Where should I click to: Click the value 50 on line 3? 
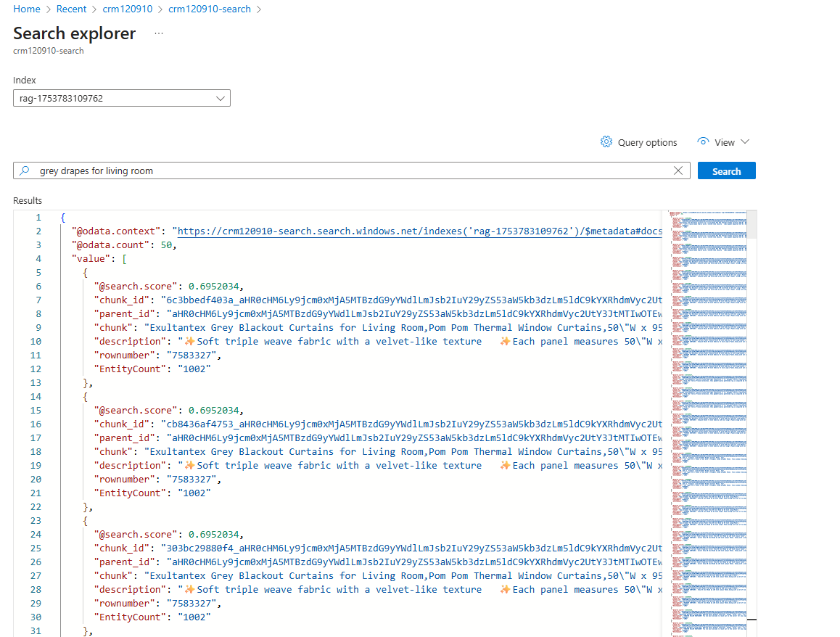[x=167, y=244]
